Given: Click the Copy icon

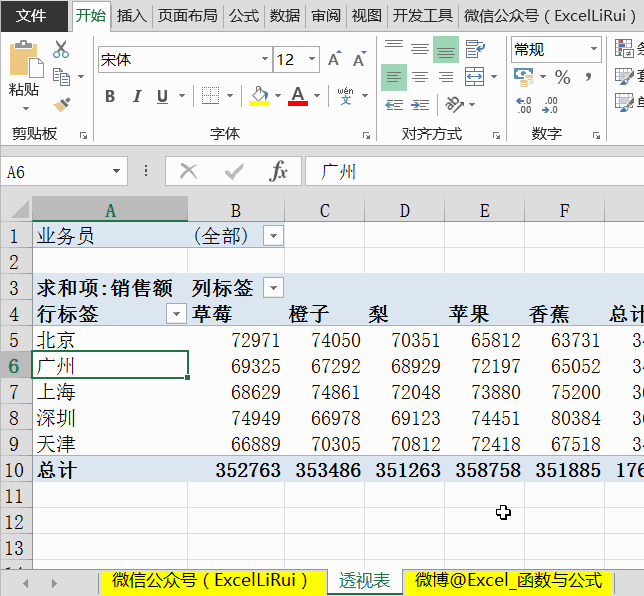Looking at the screenshot, I should click(x=61, y=77).
